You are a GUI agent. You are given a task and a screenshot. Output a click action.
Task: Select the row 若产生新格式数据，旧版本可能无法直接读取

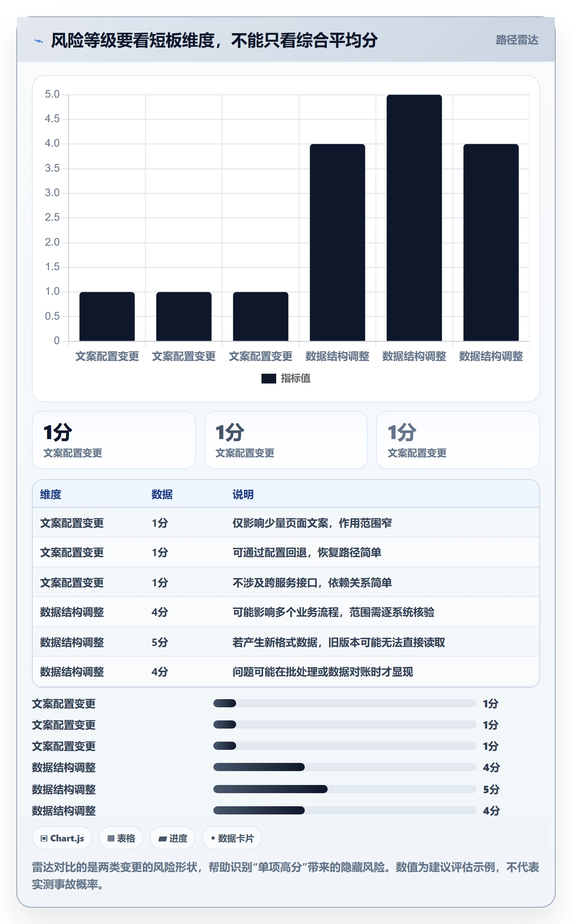[x=286, y=642]
